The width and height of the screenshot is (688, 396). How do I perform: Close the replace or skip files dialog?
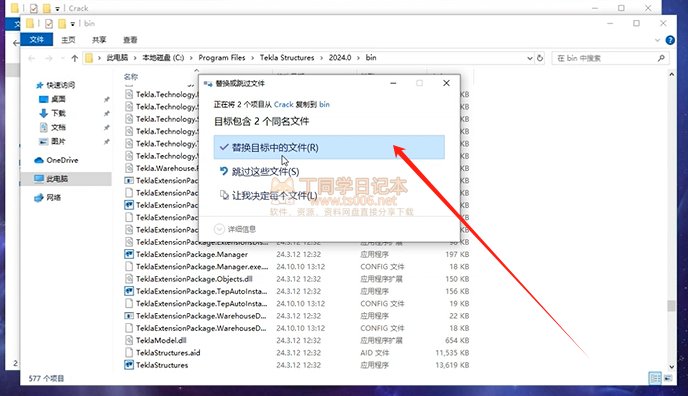(x=446, y=83)
